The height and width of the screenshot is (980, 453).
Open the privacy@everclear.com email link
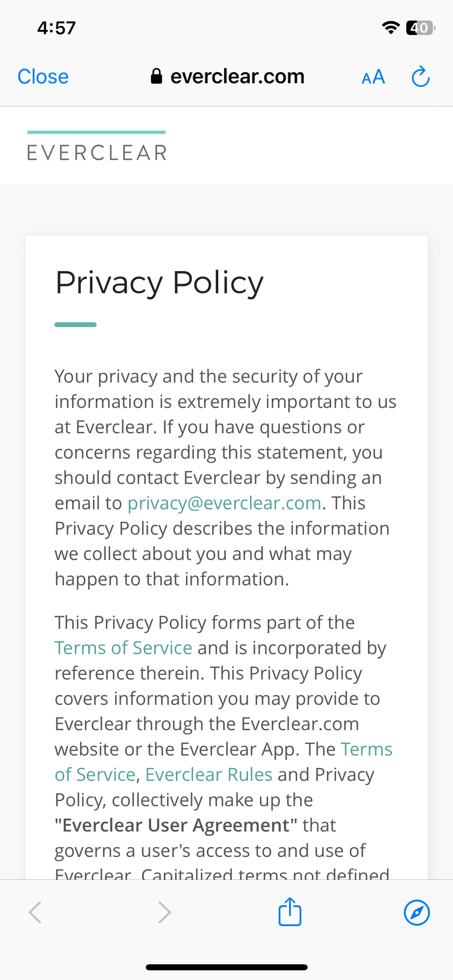pyautogui.click(x=225, y=503)
